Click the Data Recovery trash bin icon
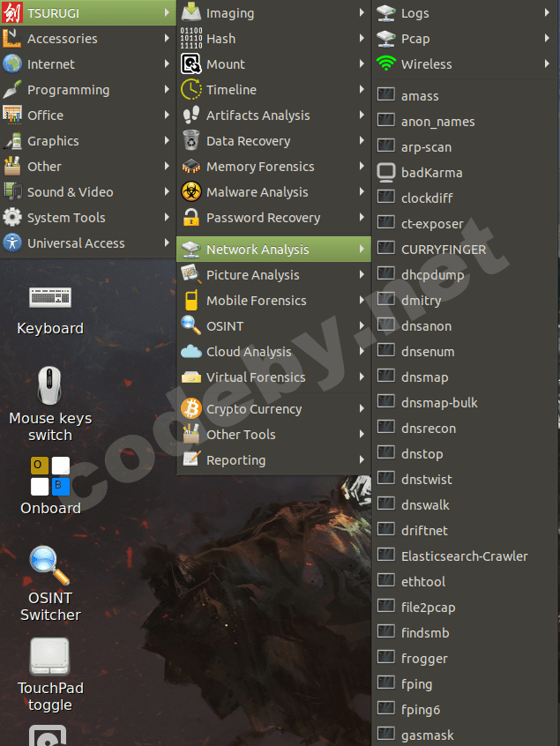The width and height of the screenshot is (560, 746). (x=191, y=141)
